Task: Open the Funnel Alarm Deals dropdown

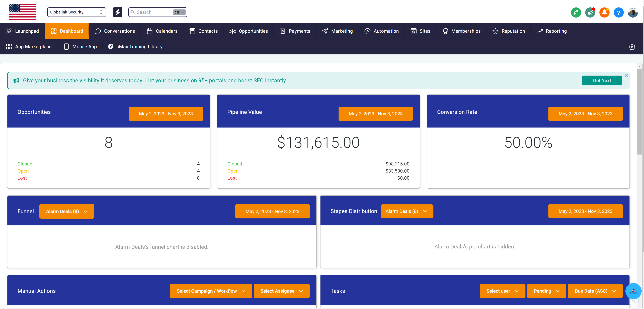Action: point(67,211)
